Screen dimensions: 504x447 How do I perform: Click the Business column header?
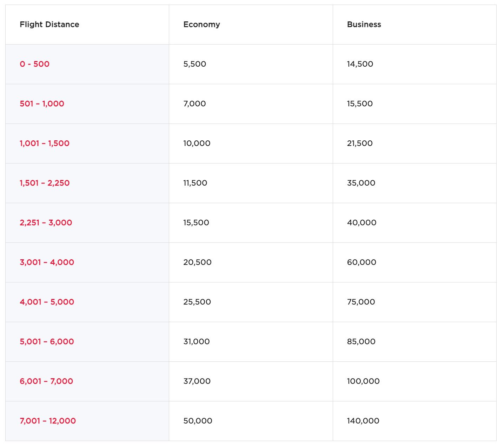[x=364, y=25]
